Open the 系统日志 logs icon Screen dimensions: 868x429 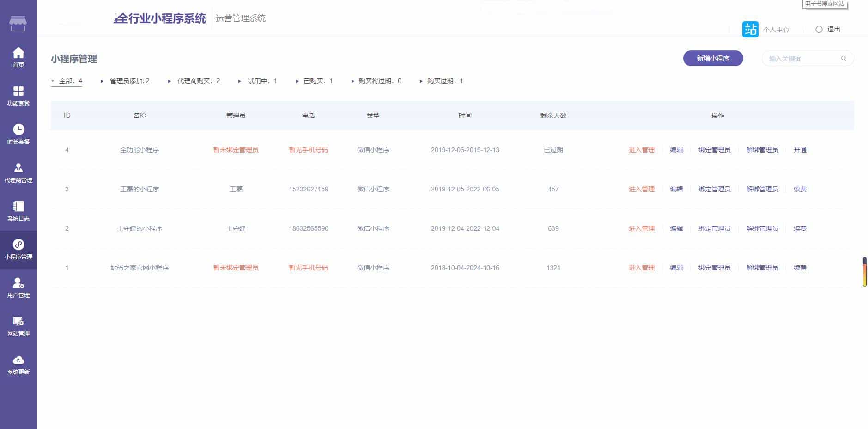coord(18,211)
